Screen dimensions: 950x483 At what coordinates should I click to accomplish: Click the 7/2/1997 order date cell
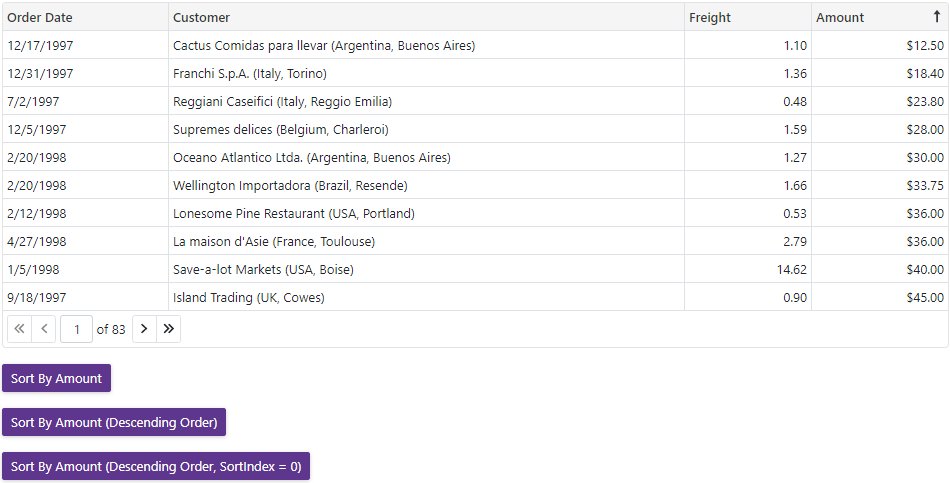click(x=33, y=101)
